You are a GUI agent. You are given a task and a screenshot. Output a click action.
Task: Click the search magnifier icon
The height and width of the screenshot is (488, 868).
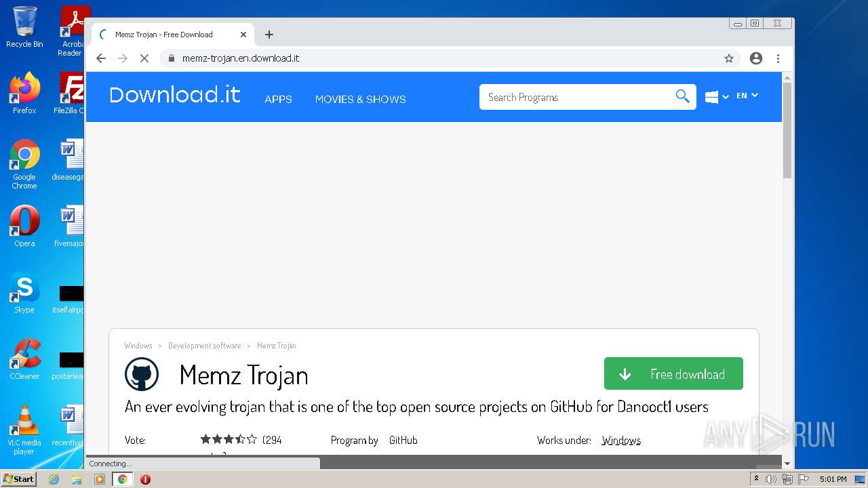click(682, 96)
